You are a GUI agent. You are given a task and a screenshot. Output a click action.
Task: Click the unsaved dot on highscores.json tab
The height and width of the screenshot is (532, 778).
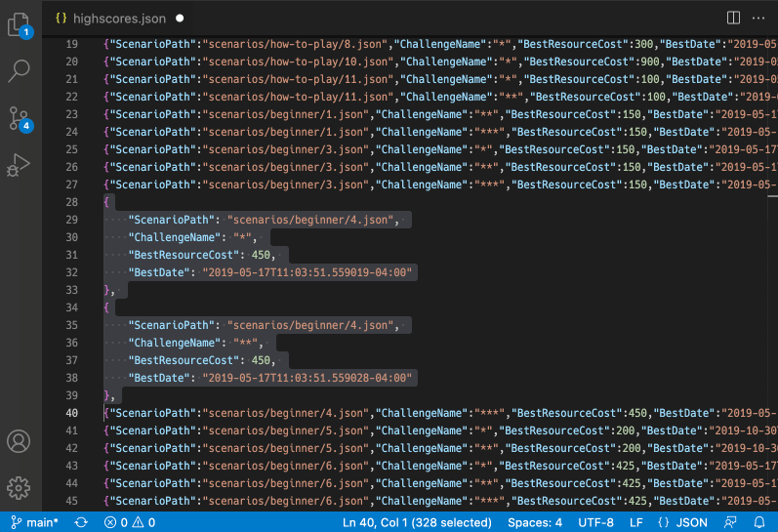click(180, 19)
